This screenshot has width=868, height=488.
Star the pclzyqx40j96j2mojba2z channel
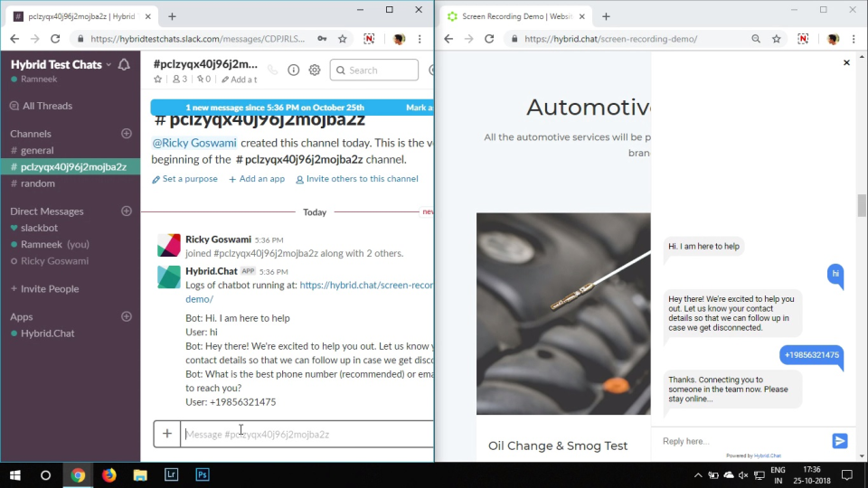point(157,80)
